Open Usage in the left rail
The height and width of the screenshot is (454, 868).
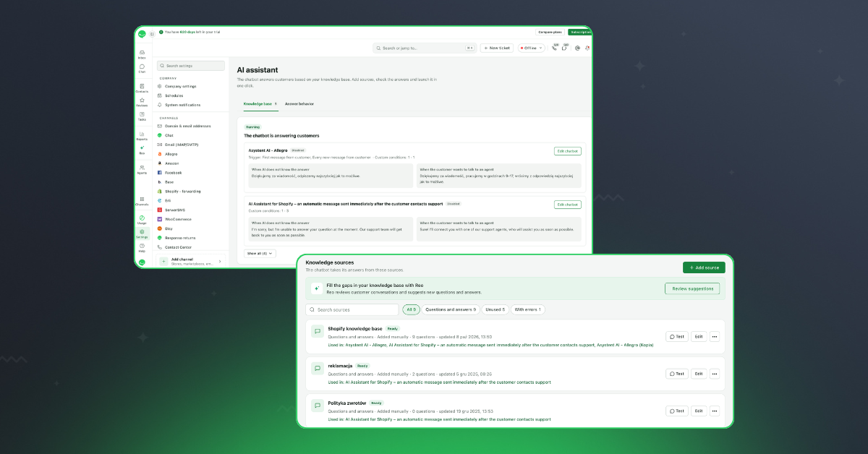(142, 219)
